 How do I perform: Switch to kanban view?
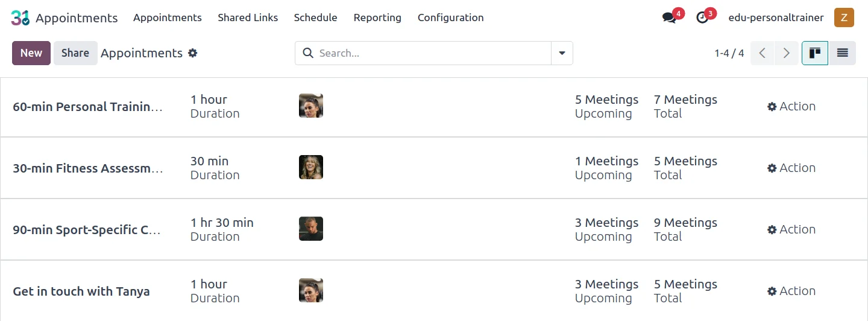815,53
